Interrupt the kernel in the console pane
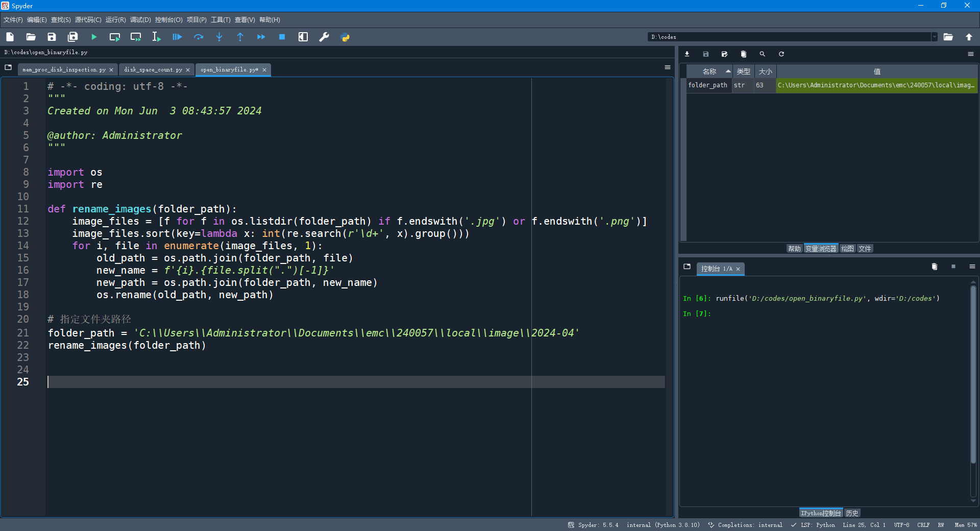 (953, 267)
